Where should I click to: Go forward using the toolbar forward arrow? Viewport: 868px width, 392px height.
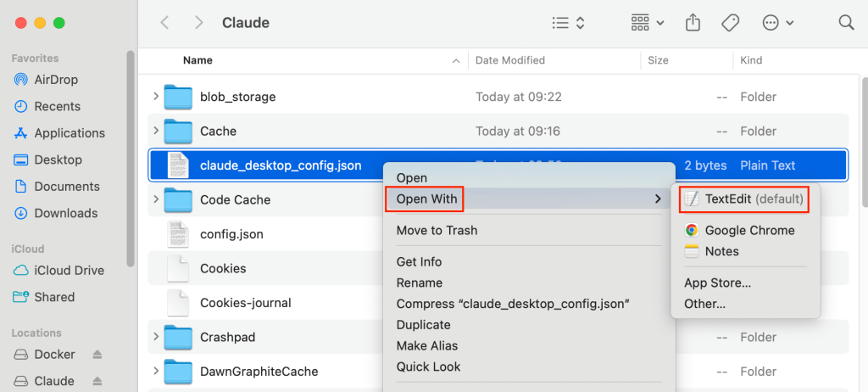pos(198,23)
